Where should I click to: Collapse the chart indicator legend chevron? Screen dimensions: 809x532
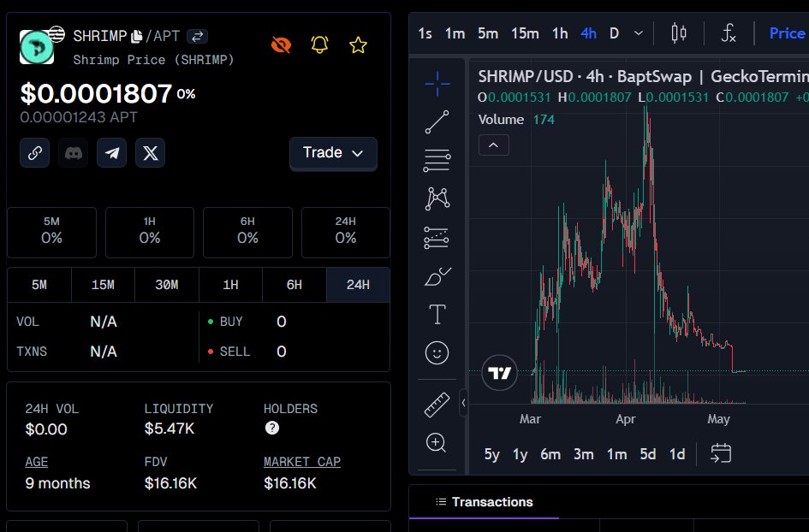[x=494, y=145]
